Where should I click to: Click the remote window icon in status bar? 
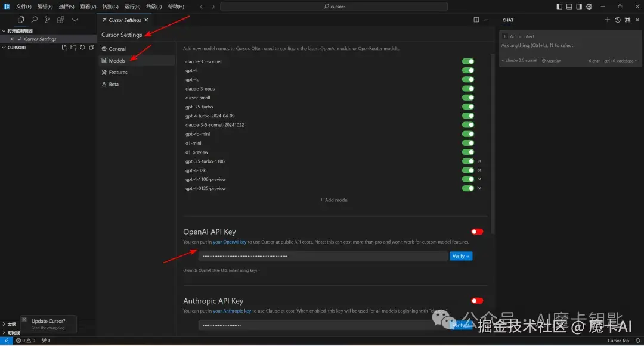(x=6, y=341)
